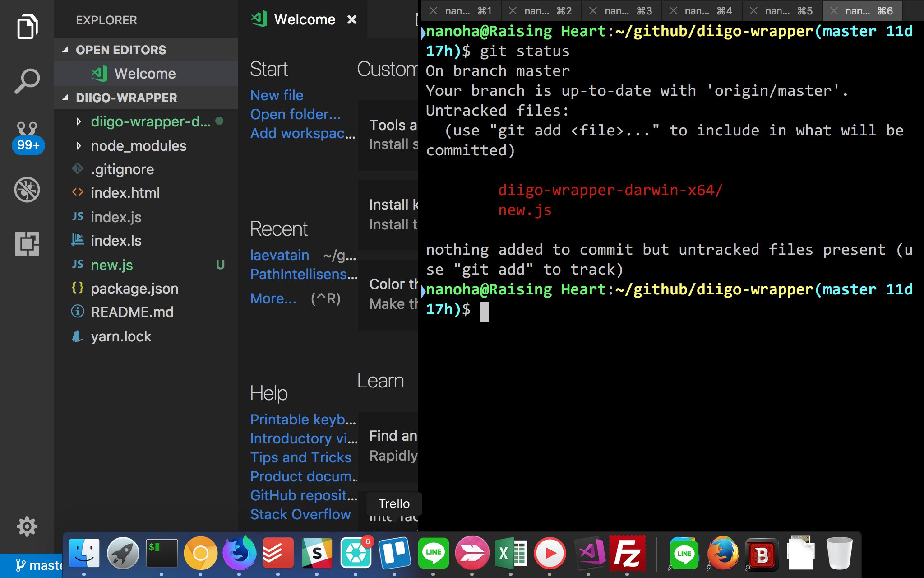Open the Explorer view in activity bar

(27, 27)
